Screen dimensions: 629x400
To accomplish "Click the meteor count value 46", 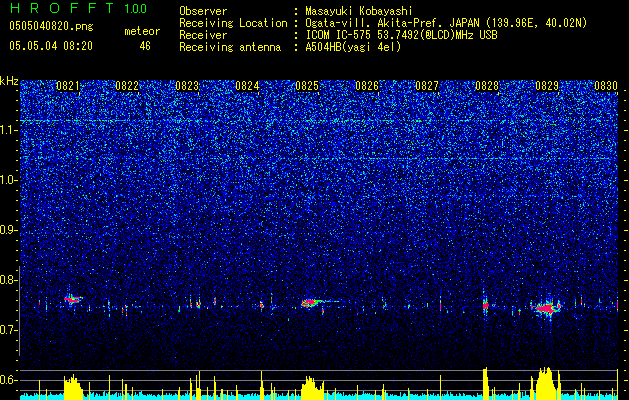I will click(x=145, y=46).
